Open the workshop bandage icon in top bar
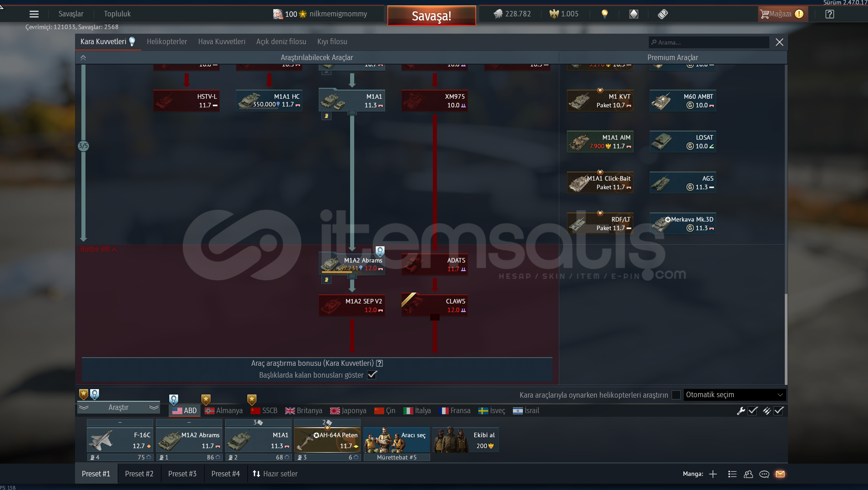 point(663,14)
